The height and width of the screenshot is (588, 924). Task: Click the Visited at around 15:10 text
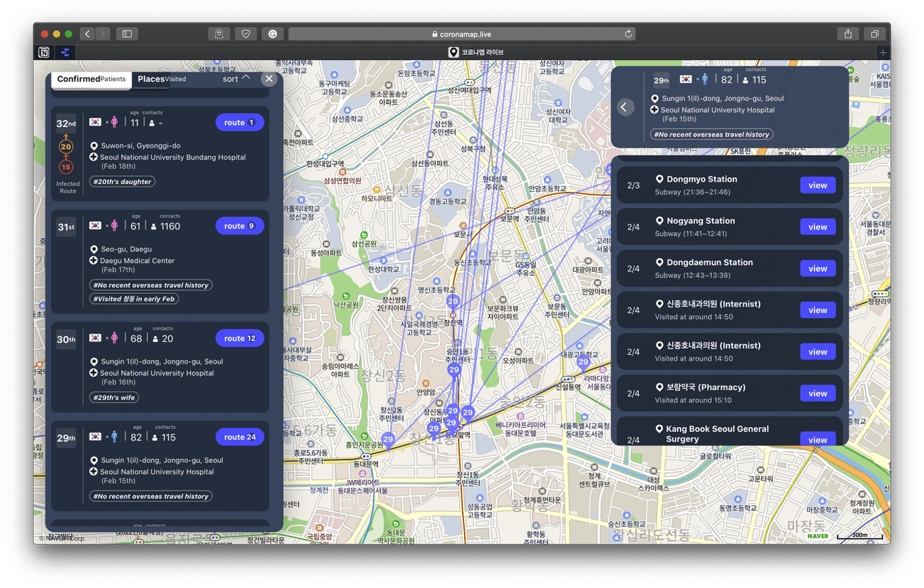pyautogui.click(x=693, y=400)
